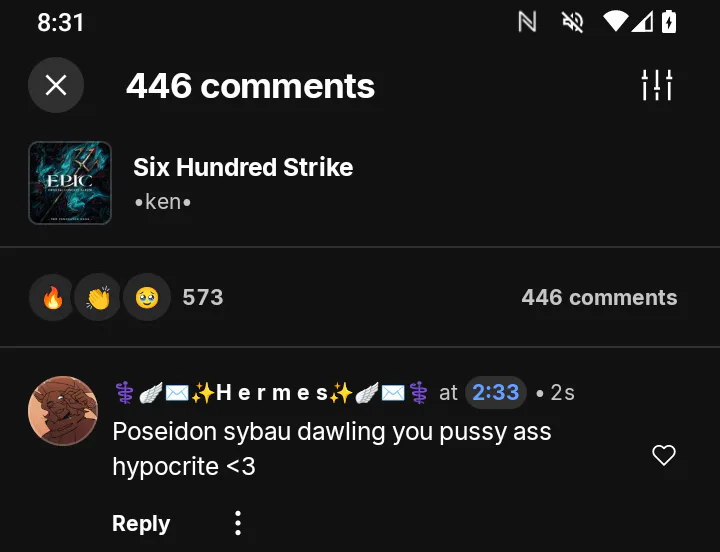The height and width of the screenshot is (552, 720).
Task: View the 573 reactions count
Action: 202,297
